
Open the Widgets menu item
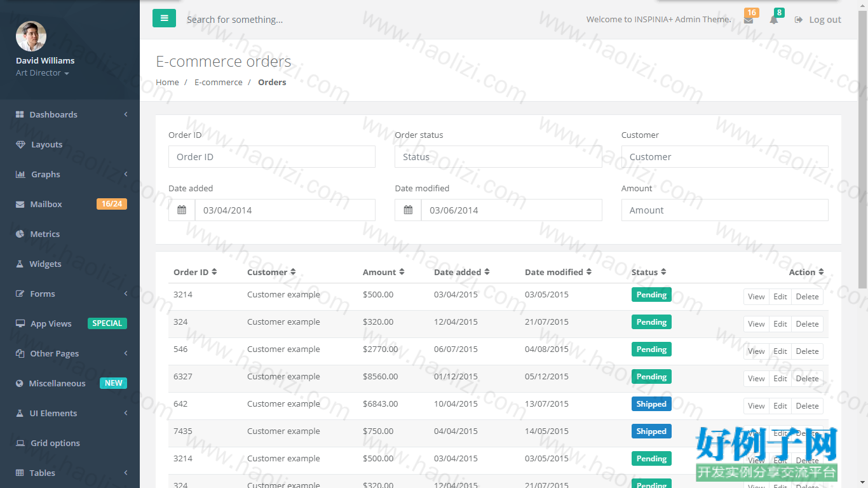coord(70,264)
